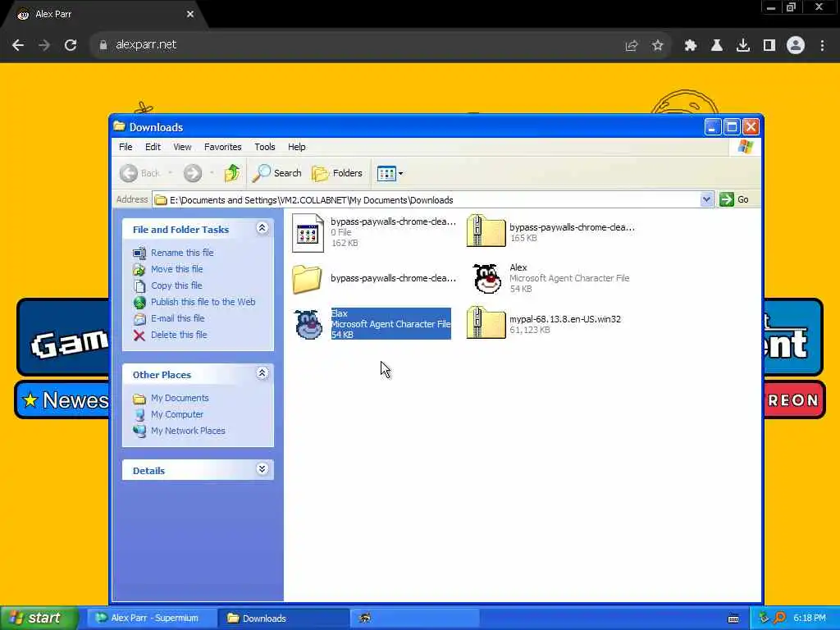Click the keyboard icon in taskbar
Image resolution: width=840 pixels, height=630 pixels.
pyautogui.click(x=733, y=619)
